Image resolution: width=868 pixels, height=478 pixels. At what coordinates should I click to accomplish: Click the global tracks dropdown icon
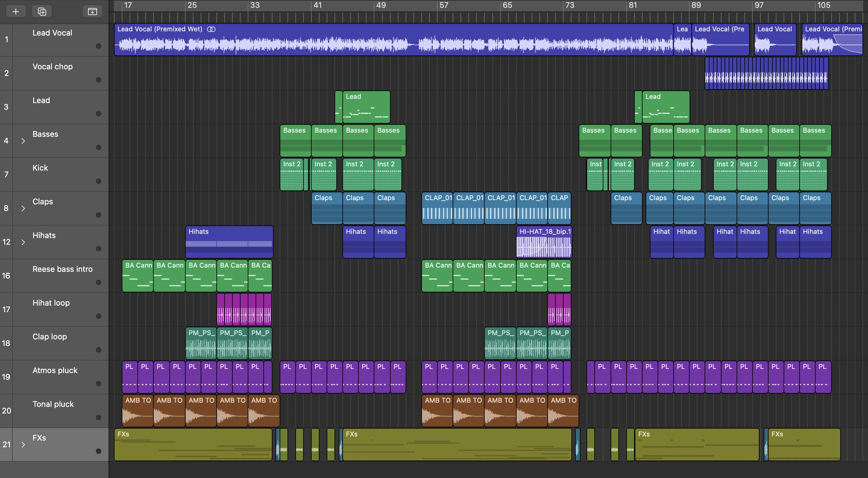tap(92, 11)
